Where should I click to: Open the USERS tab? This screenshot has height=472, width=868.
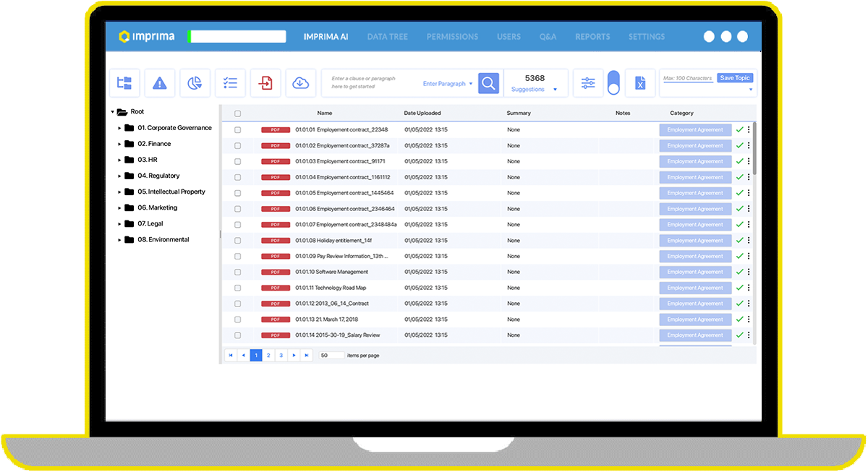pos(509,37)
